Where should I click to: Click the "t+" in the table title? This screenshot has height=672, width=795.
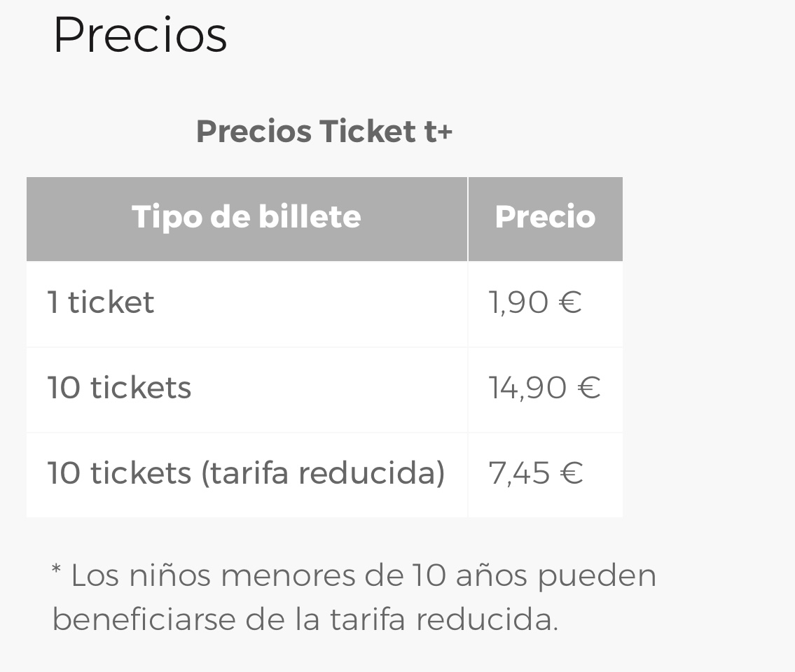coord(438,132)
